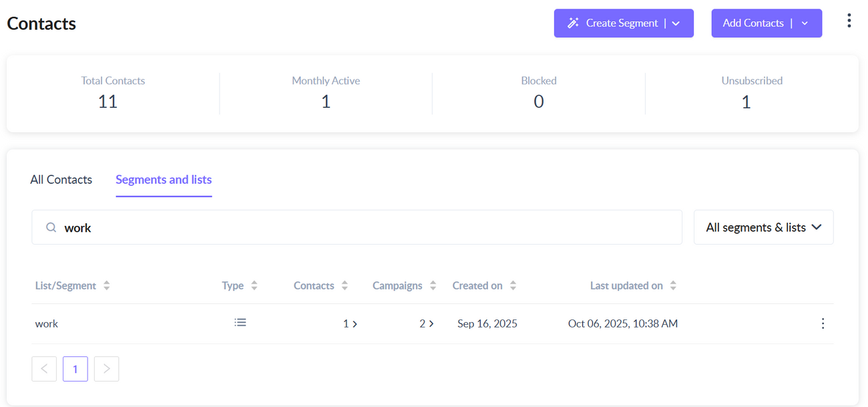Open the work row's three-dot actions menu

click(823, 323)
